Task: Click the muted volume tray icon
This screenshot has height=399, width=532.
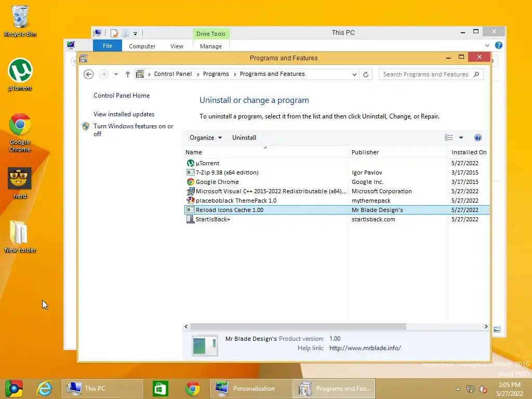Action: coord(483,389)
